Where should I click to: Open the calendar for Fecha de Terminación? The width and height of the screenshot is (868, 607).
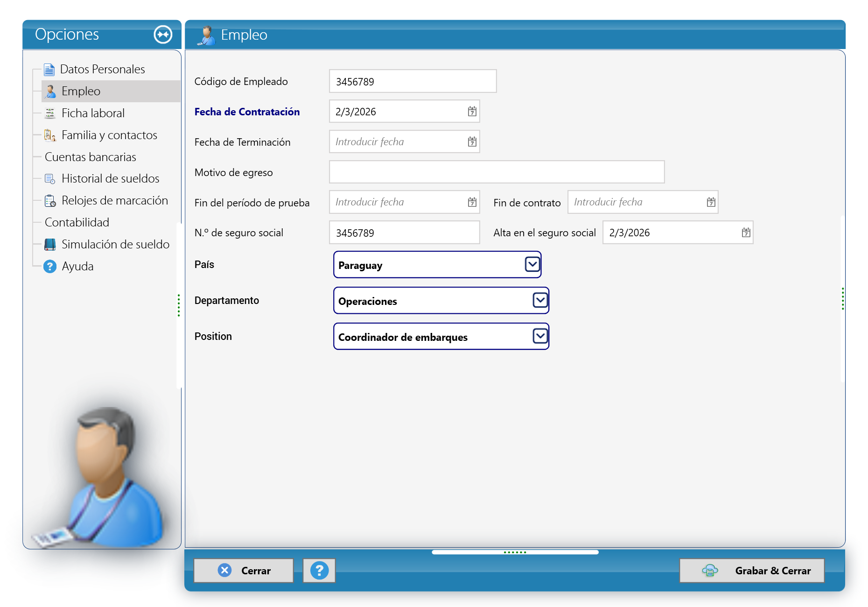[472, 142]
